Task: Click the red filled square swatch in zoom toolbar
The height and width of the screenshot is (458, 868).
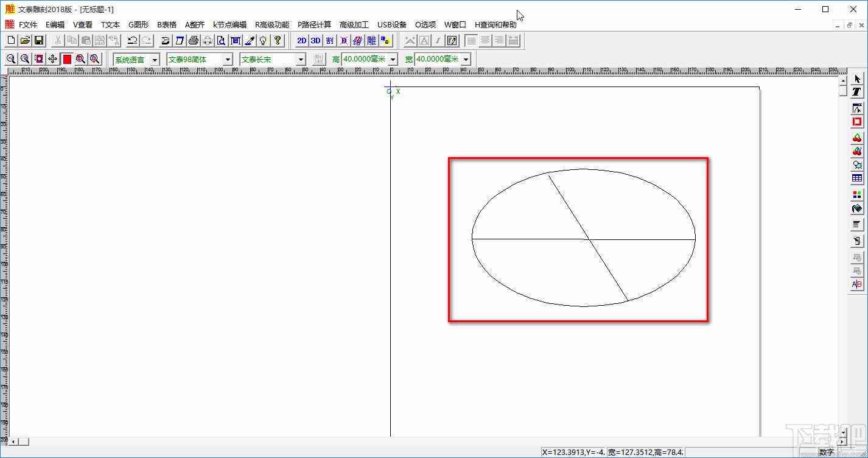Action: pyautogui.click(x=67, y=59)
